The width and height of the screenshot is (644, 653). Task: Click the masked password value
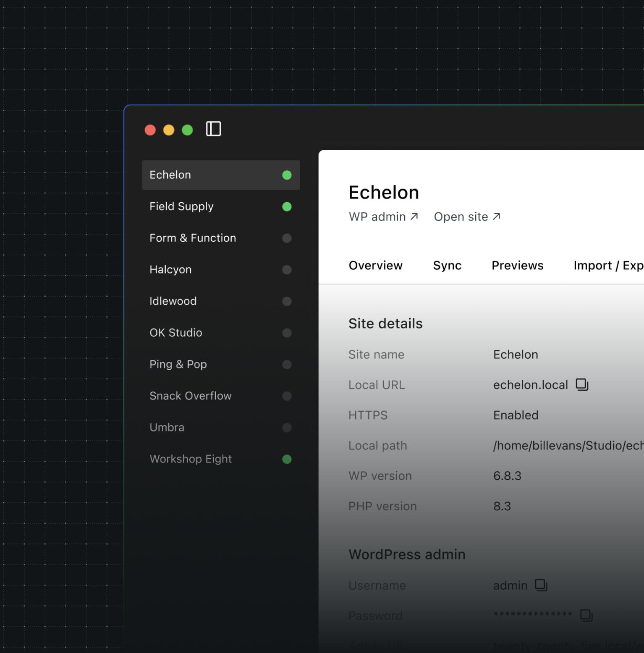533,614
